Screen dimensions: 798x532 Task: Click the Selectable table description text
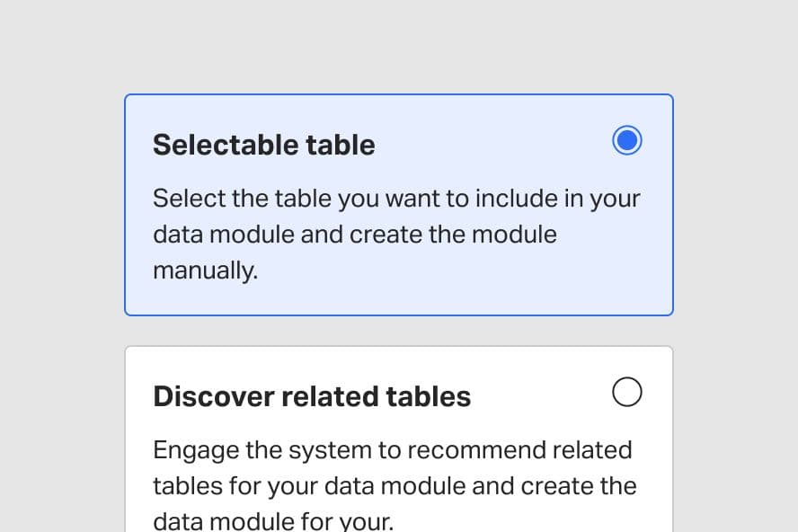click(395, 234)
